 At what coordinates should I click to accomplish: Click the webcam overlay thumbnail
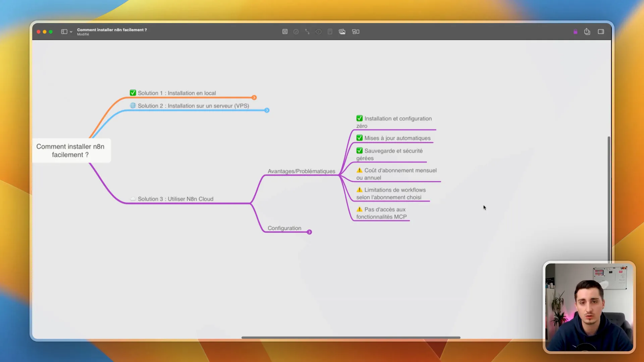(x=589, y=307)
